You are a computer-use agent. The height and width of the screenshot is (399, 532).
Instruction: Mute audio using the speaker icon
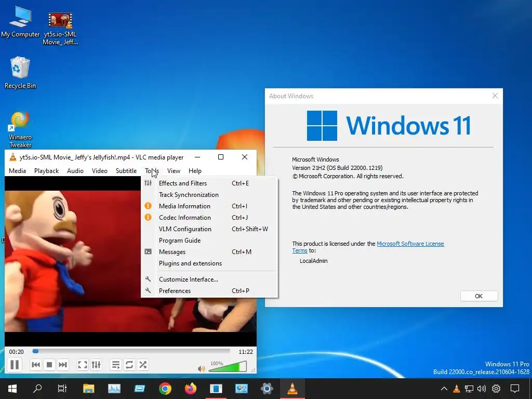click(202, 369)
